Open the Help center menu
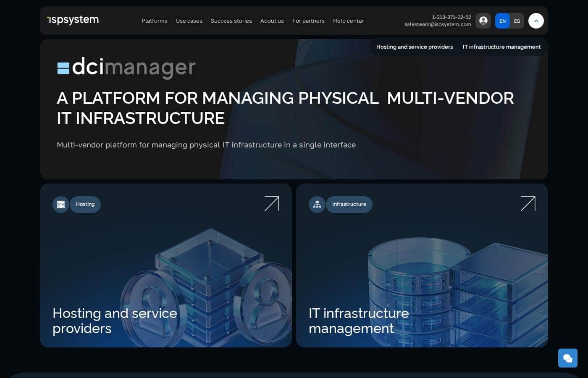This screenshot has width=588, height=378. tap(349, 21)
